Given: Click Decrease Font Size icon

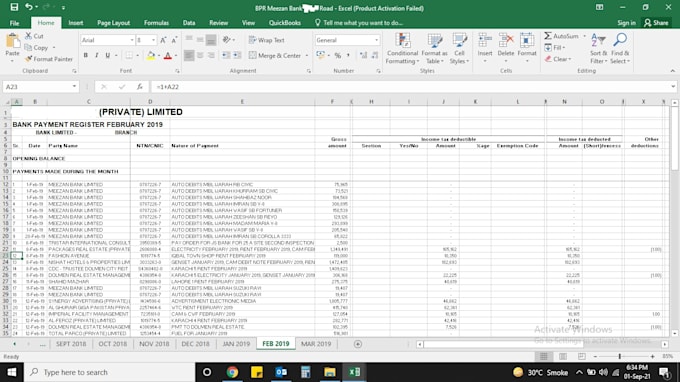Looking at the screenshot, I should pyautogui.click(x=174, y=40).
